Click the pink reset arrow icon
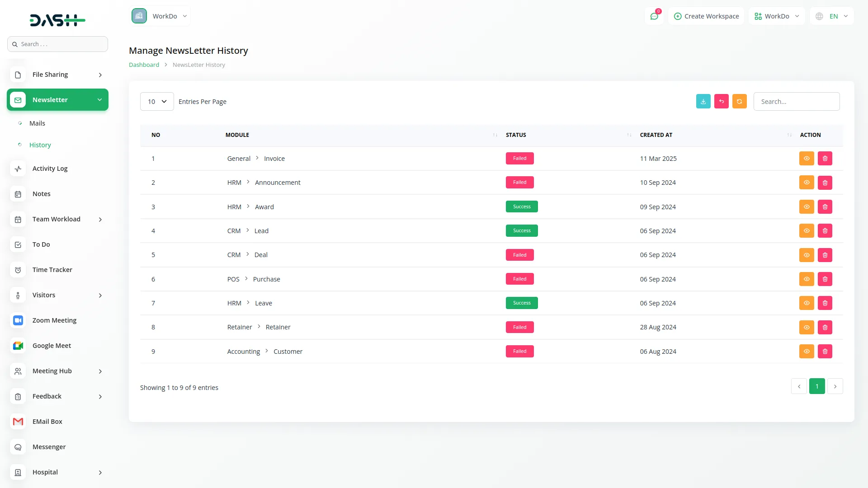Viewport: 868px width, 488px height. point(721,102)
